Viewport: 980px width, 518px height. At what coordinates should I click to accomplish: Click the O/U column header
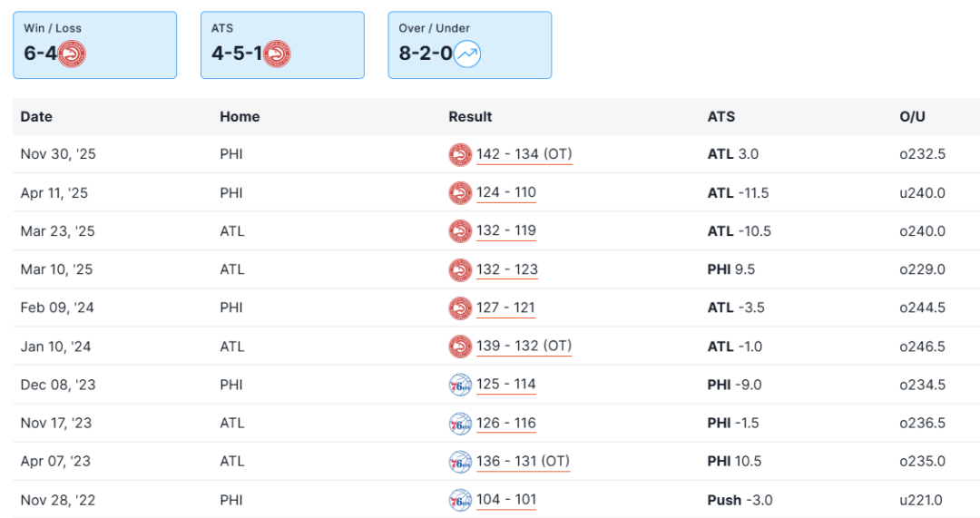point(912,117)
